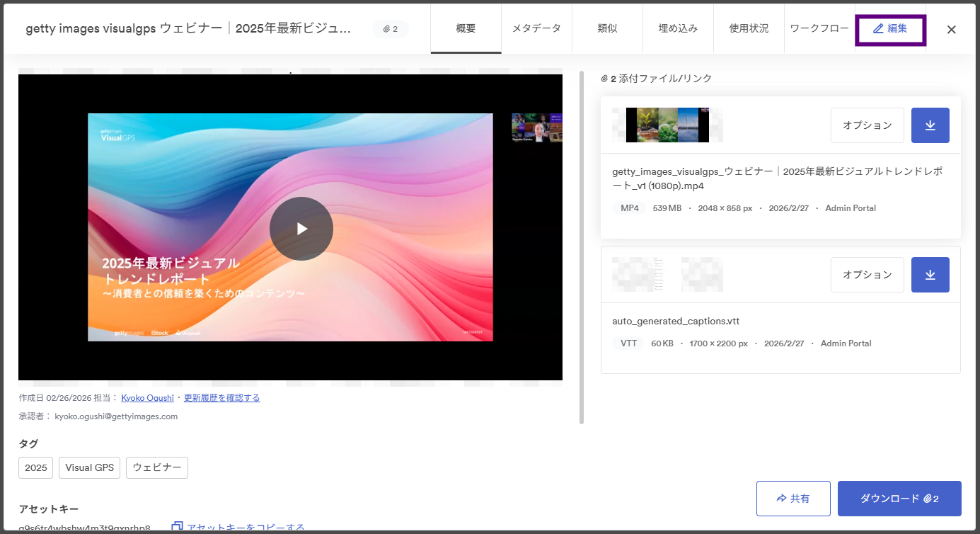Play the webinar video preview
Image resolution: width=980 pixels, height=534 pixels.
(301, 228)
